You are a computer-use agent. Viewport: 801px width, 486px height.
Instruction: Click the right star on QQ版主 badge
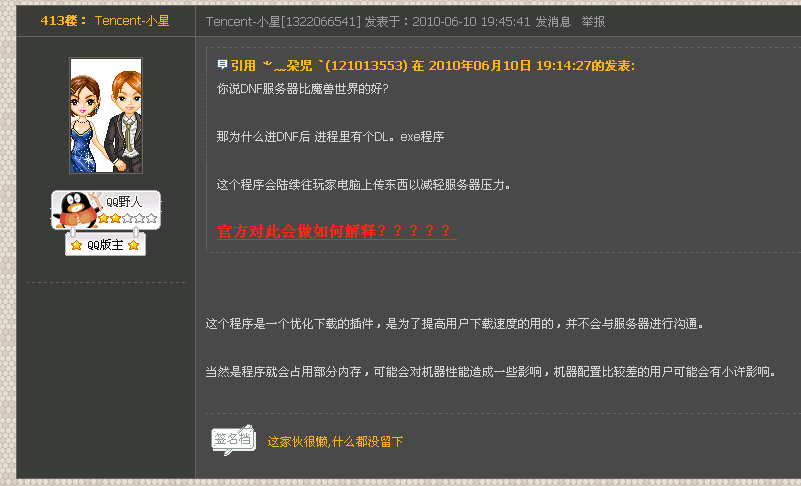pyautogui.click(x=133, y=245)
